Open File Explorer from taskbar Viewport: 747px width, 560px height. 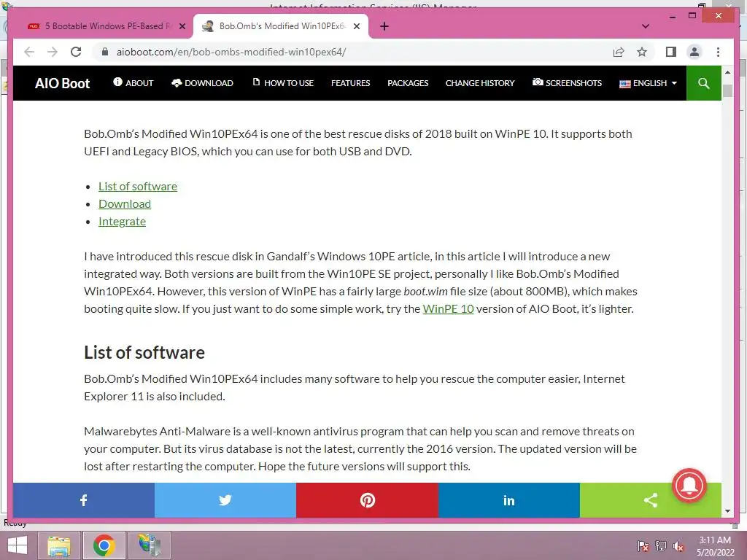59,545
